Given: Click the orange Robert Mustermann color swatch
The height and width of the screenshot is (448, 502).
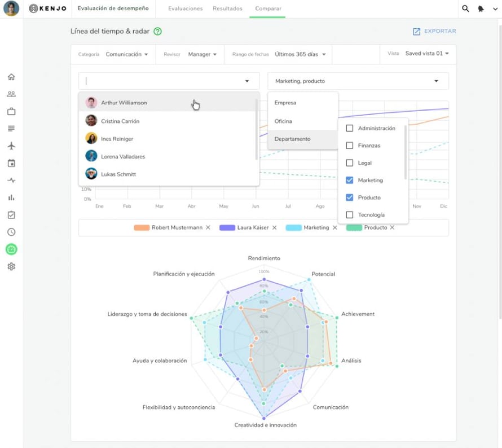Looking at the screenshot, I should 142,228.
